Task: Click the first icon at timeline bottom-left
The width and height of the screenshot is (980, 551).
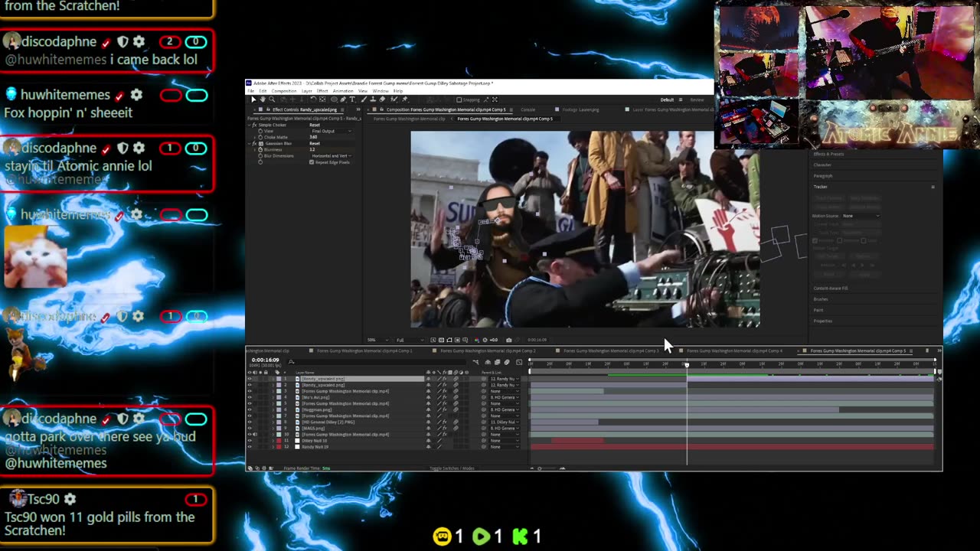Action: [x=250, y=468]
